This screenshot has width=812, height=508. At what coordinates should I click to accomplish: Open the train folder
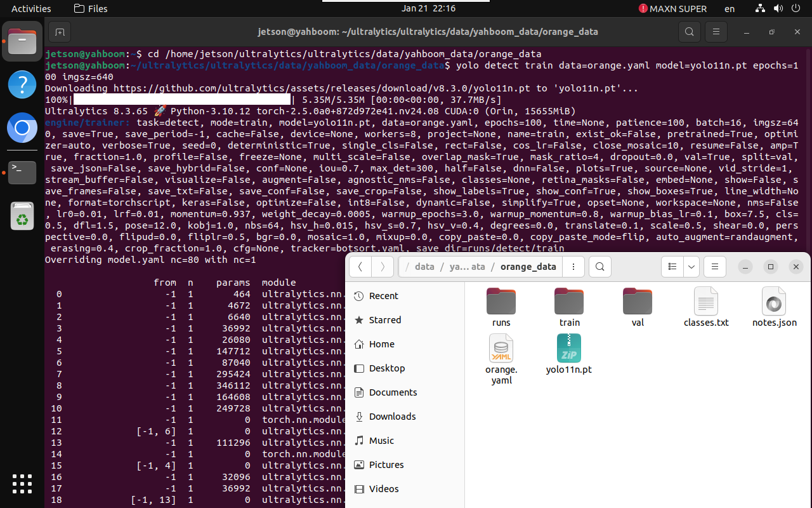tap(570, 307)
